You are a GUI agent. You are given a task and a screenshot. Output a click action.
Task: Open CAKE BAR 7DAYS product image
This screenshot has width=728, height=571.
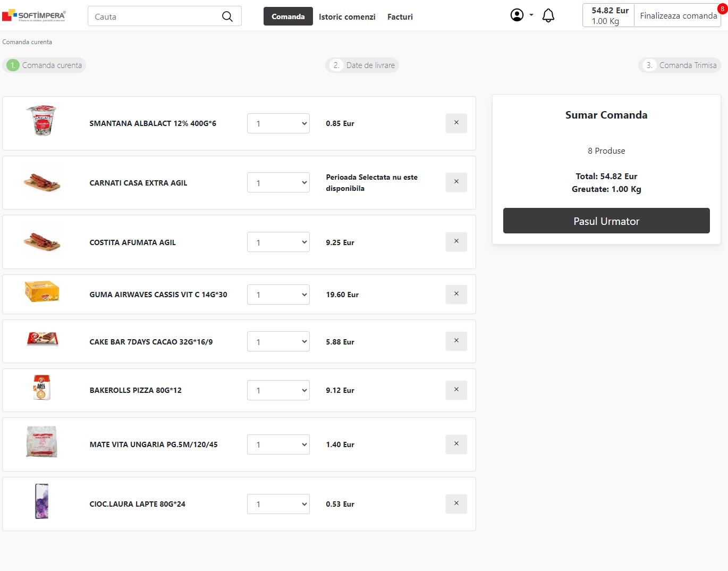43,338
